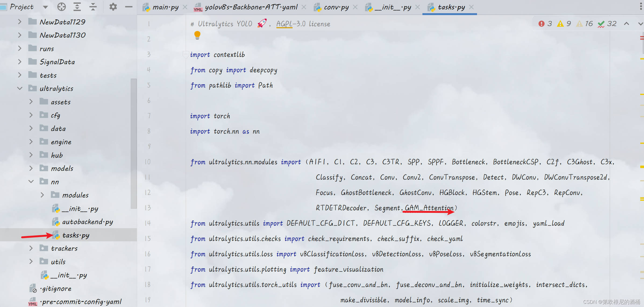Click the weak warnings count 16

coord(585,24)
